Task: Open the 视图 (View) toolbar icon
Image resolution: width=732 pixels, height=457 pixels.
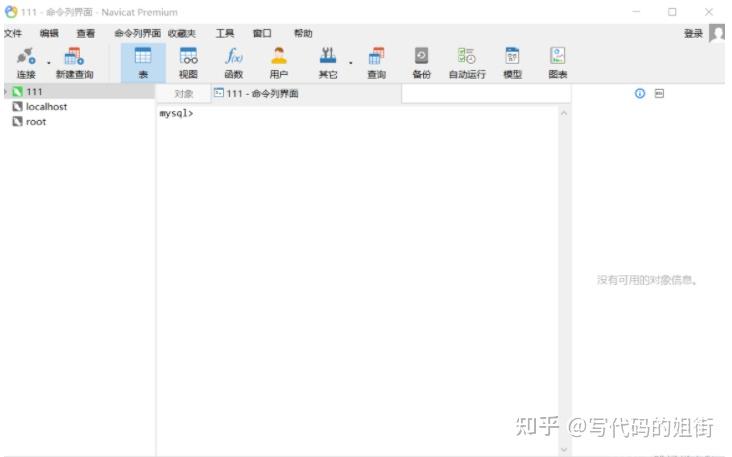Action: pyautogui.click(x=188, y=63)
